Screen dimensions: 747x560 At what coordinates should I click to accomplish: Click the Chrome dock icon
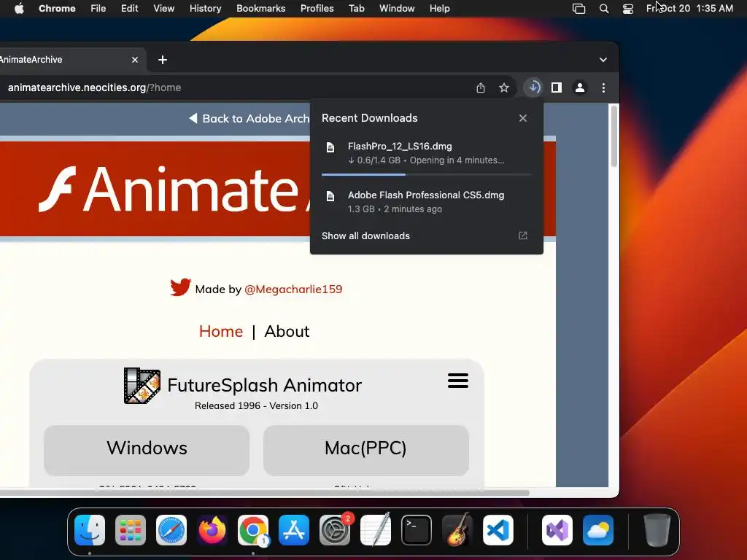tap(253, 530)
